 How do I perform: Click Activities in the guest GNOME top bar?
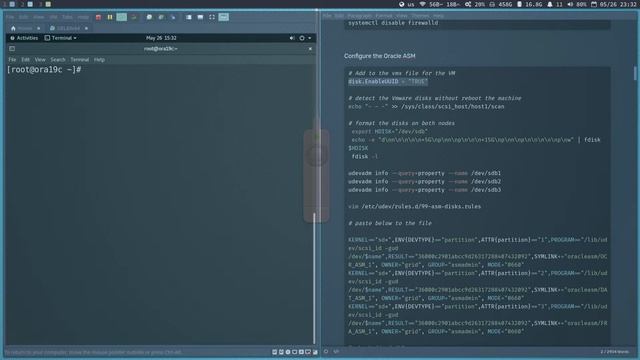click(24, 38)
